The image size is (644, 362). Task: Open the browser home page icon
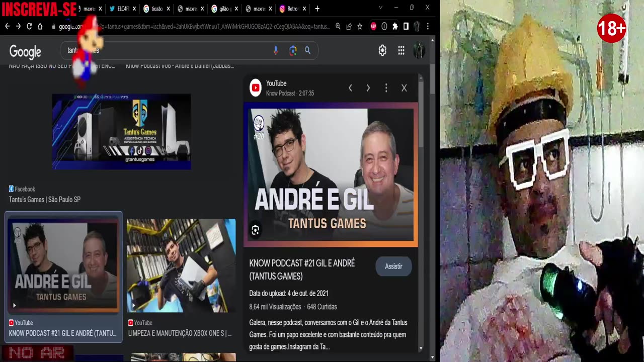[40, 26]
